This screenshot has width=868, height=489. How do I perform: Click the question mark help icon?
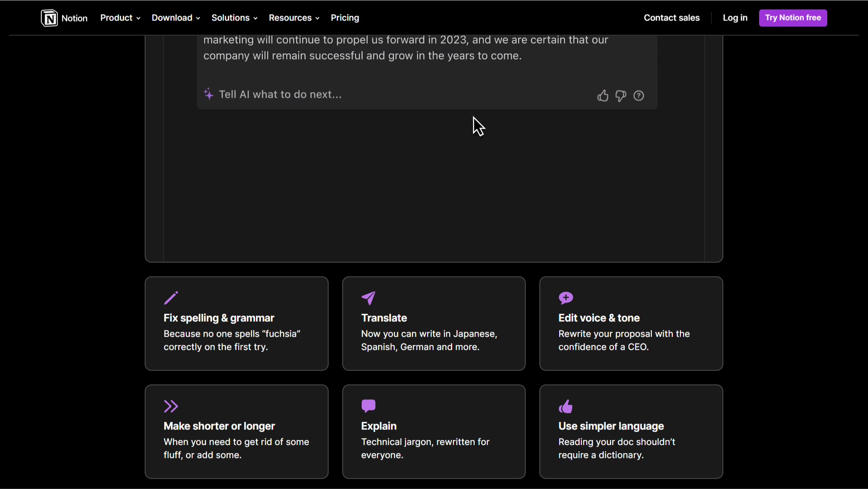639,96
